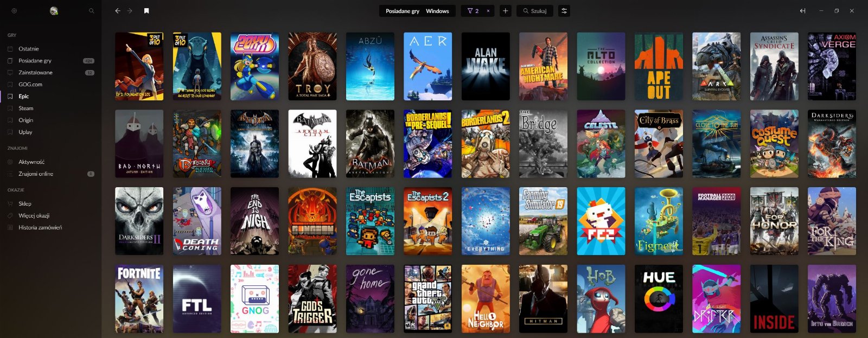Select the ARK Survival Evolved cover
This screenshot has height=338, width=868.
pos(716,66)
